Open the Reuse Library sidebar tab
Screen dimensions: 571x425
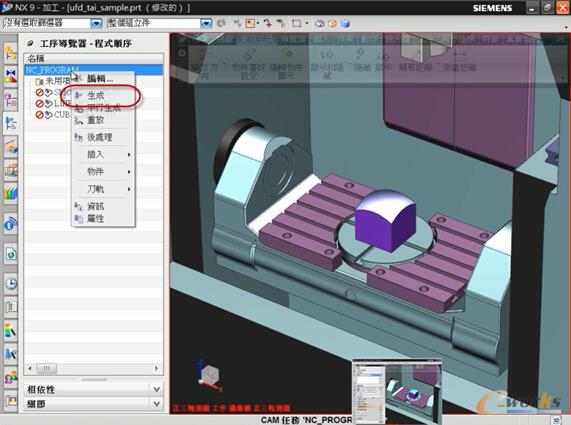(10, 170)
